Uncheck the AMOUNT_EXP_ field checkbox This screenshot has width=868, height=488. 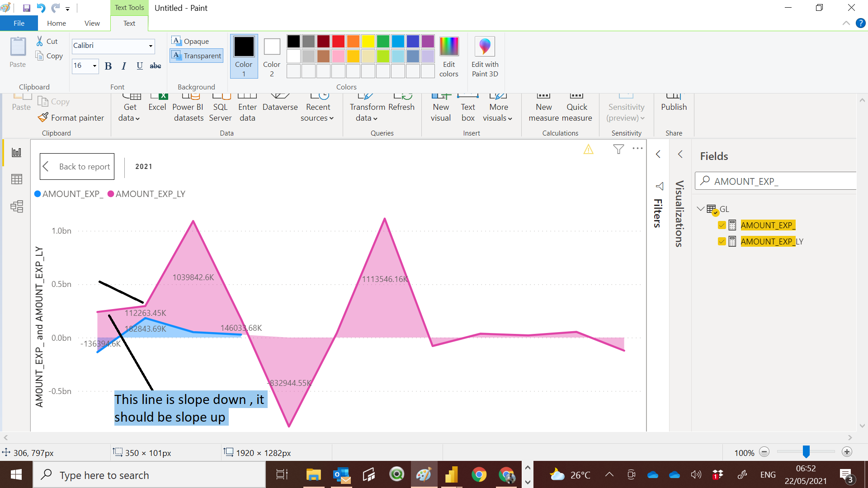click(x=722, y=225)
